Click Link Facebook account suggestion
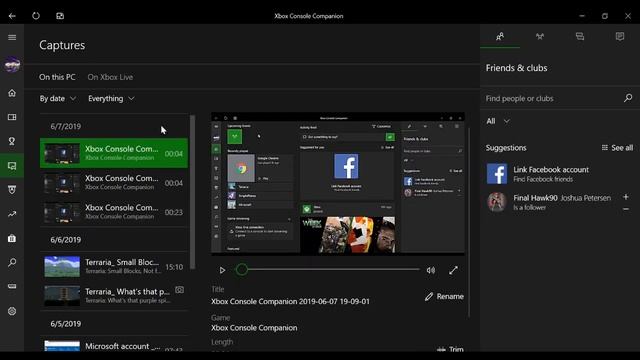This screenshot has width=640, height=360. (x=560, y=174)
